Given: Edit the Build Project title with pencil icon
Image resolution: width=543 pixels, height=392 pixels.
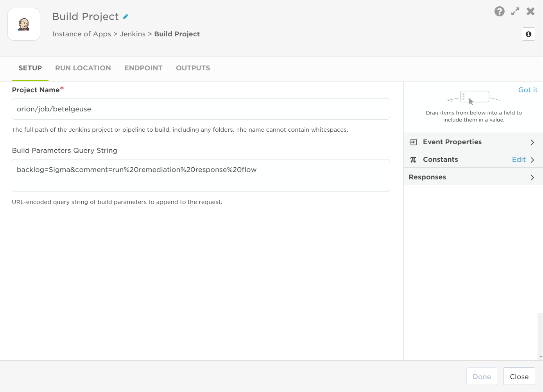Looking at the screenshot, I should [125, 16].
